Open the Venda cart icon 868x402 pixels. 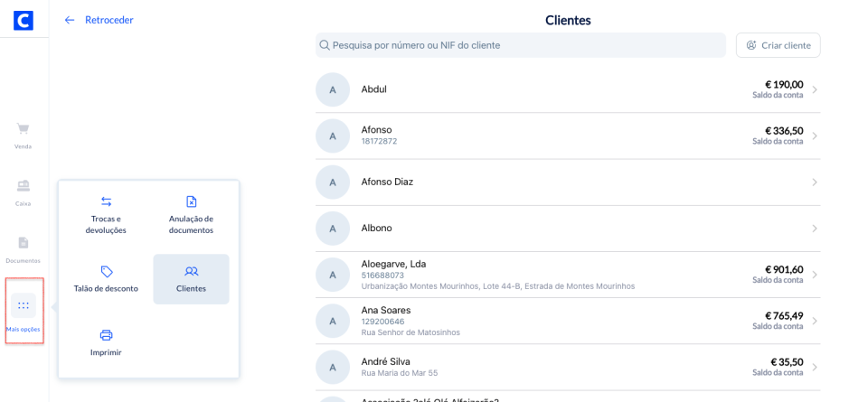(24, 129)
